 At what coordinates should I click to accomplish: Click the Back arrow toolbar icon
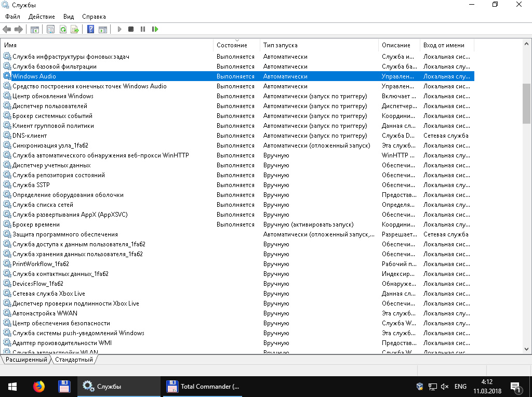tap(7, 29)
